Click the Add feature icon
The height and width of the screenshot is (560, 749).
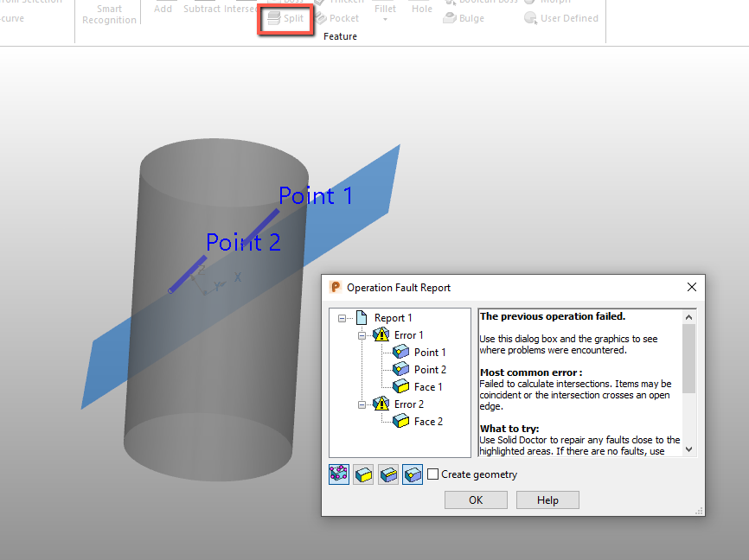163,8
